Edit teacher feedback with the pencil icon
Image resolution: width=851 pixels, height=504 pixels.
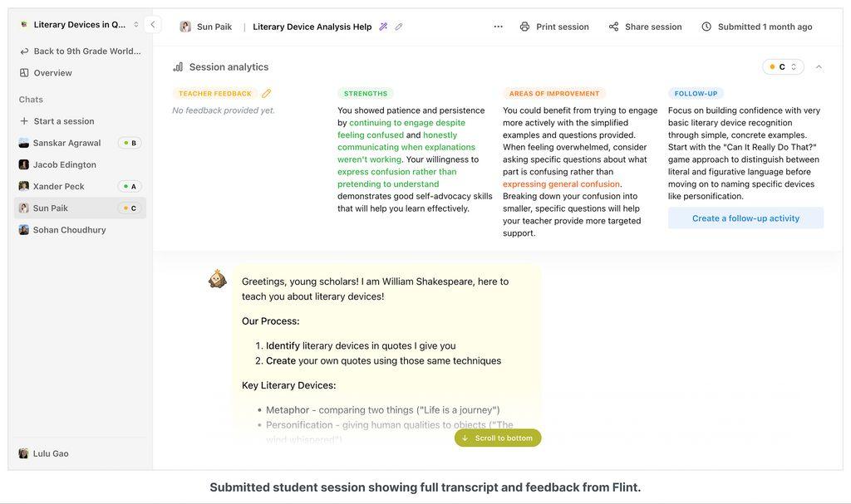tap(266, 93)
